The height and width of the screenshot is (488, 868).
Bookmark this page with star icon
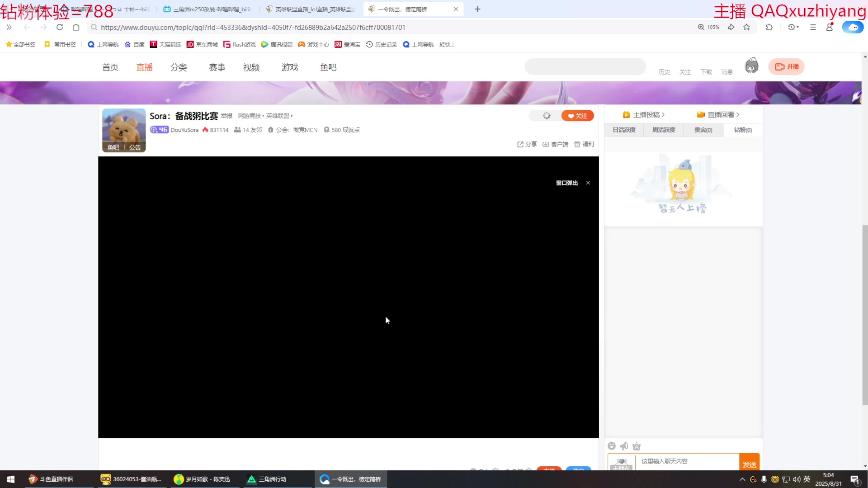pyautogui.click(x=747, y=27)
